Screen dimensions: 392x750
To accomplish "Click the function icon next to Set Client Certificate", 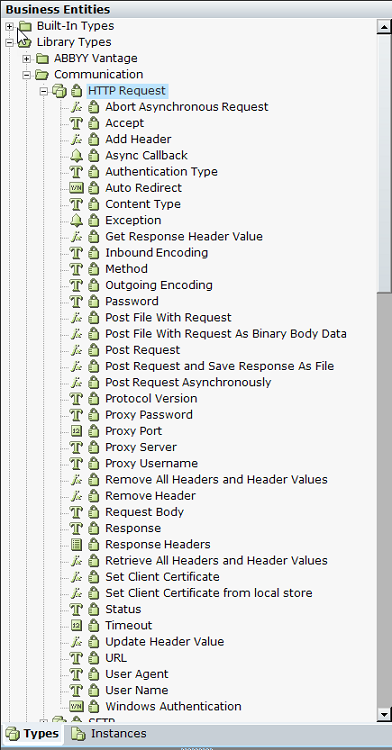I will point(76,577).
